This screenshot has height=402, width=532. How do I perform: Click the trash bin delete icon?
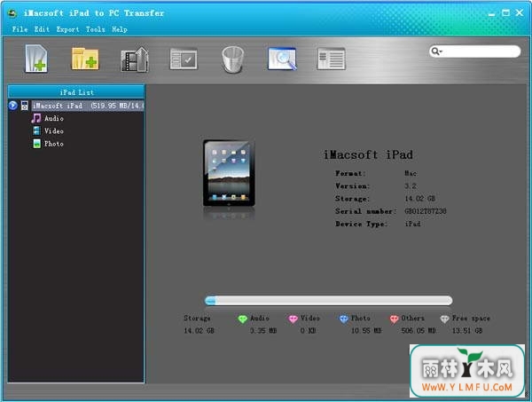(x=232, y=59)
